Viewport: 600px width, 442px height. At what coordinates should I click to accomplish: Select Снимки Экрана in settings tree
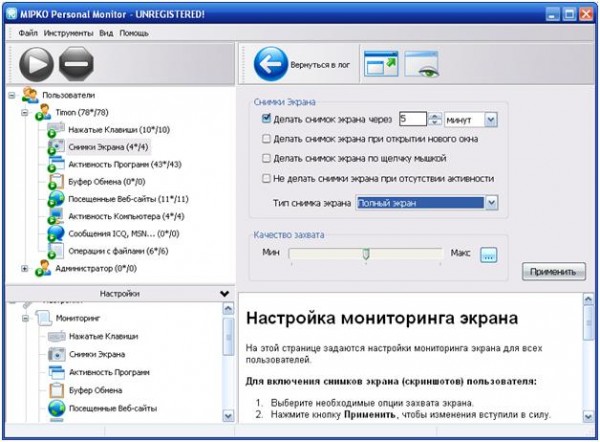click(x=97, y=354)
